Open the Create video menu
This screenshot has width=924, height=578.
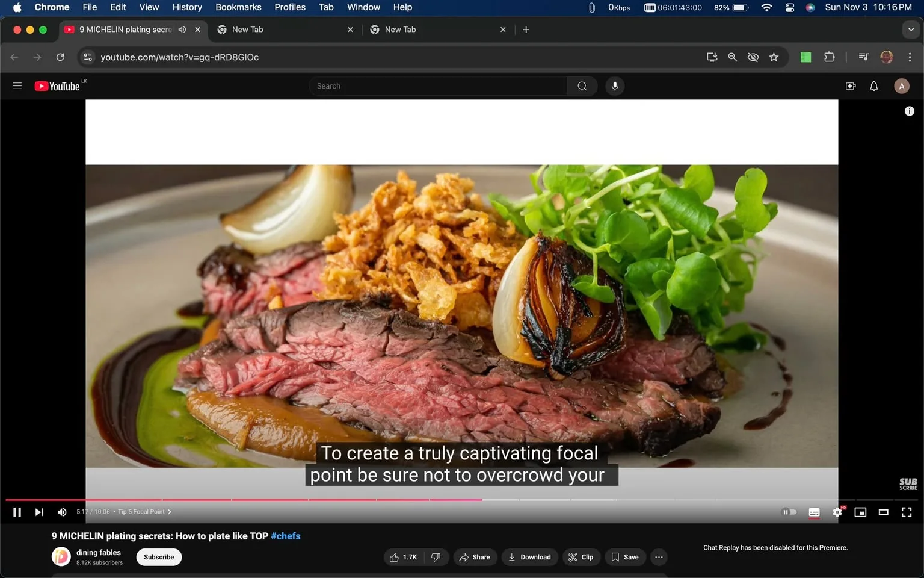click(851, 86)
